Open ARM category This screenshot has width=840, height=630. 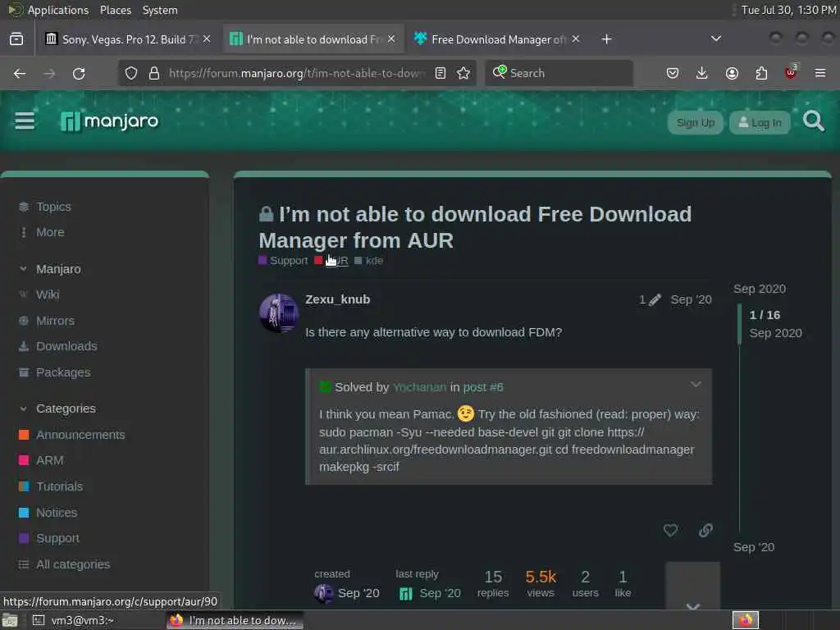50,461
